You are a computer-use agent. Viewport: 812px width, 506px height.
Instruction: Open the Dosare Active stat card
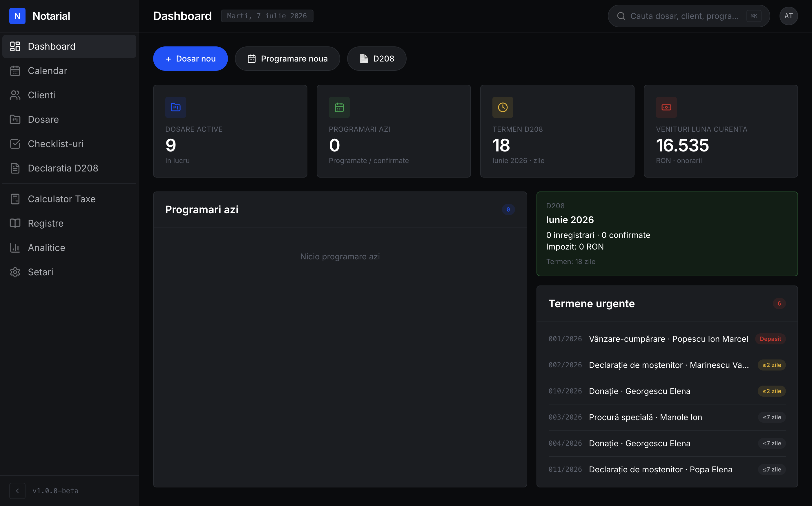tap(230, 131)
